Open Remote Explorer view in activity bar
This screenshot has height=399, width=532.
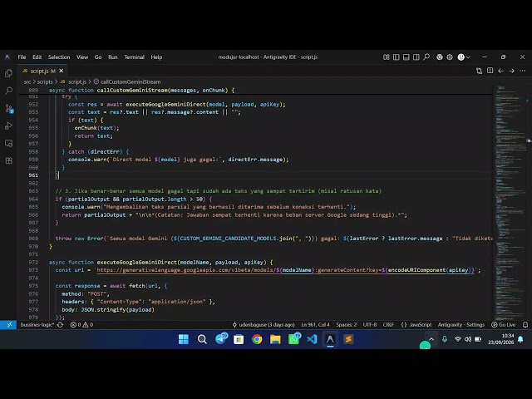point(9,143)
